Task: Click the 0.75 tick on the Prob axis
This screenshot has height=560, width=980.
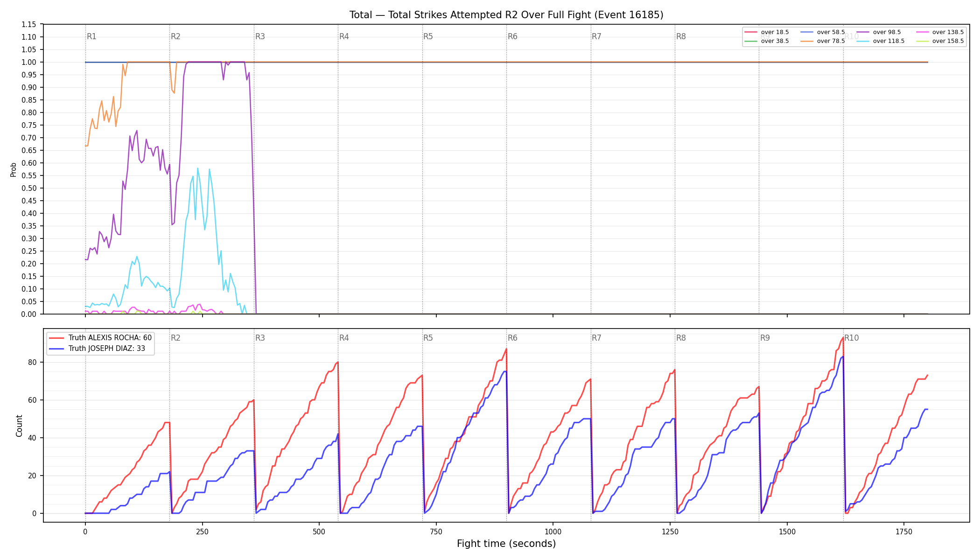Action: click(28, 125)
